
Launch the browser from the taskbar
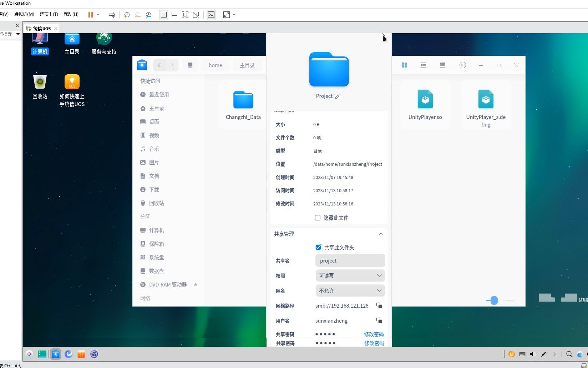coord(69,354)
